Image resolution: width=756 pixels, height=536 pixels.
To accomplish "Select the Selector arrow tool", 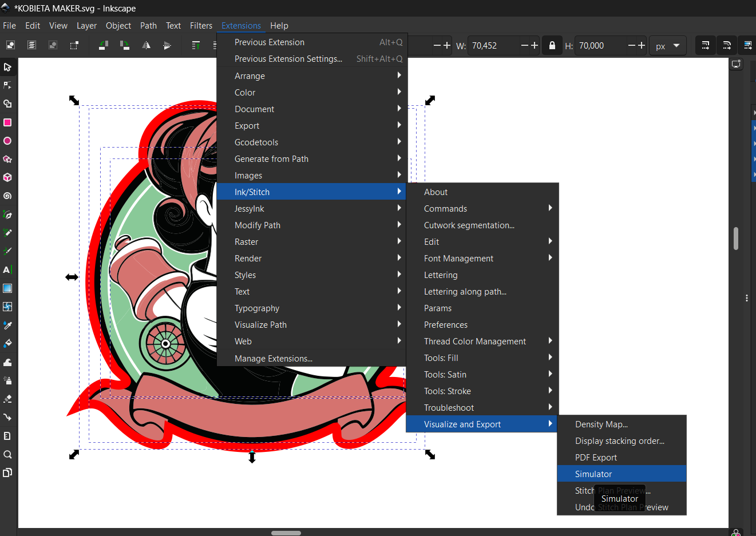I will click(7, 67).
